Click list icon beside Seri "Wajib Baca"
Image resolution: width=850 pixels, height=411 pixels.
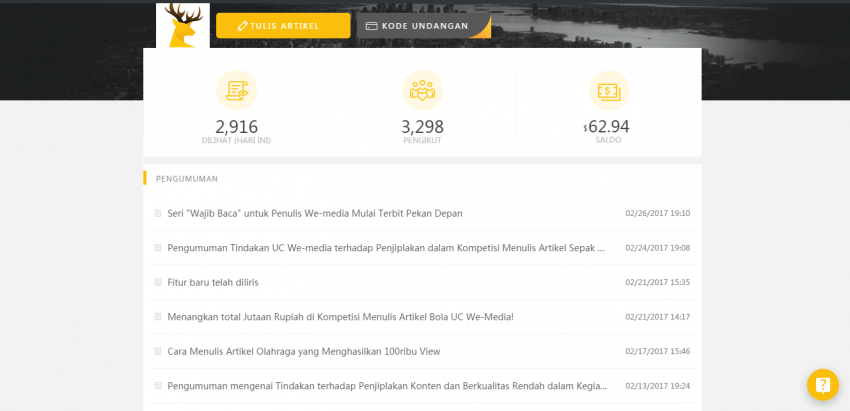158,213
